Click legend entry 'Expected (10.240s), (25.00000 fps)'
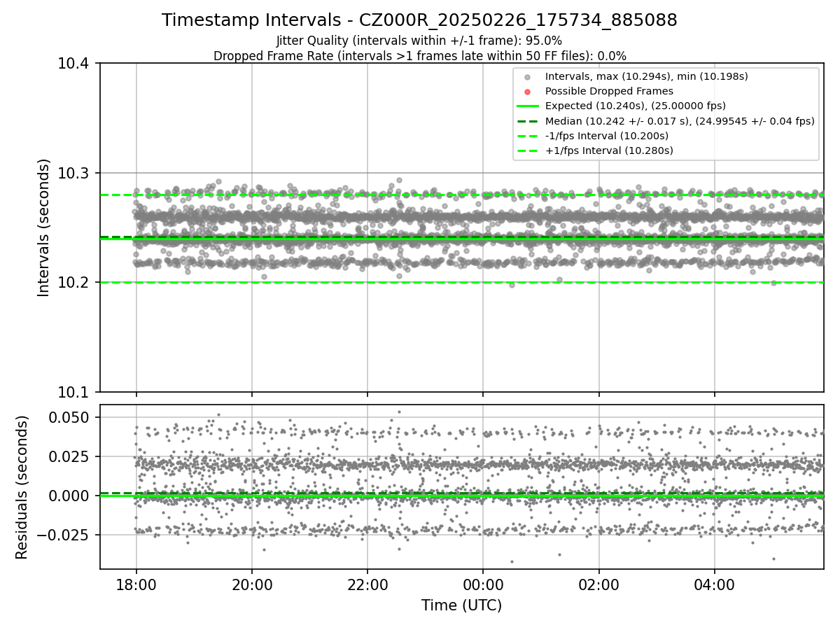 [x=635, y=106]
